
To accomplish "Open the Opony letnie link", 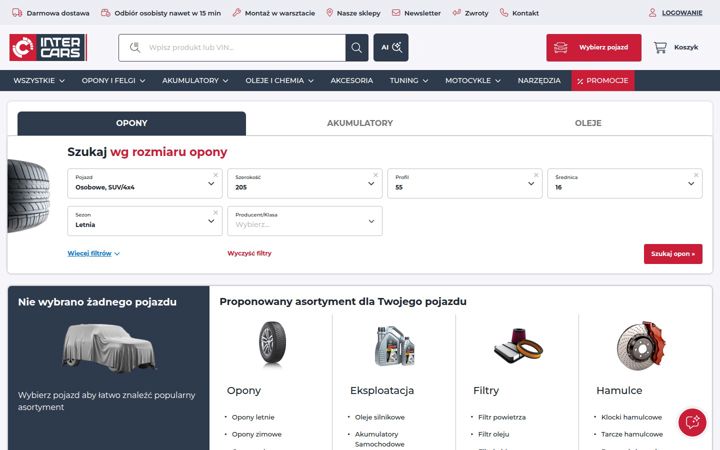I will click(x=253, y=417).
